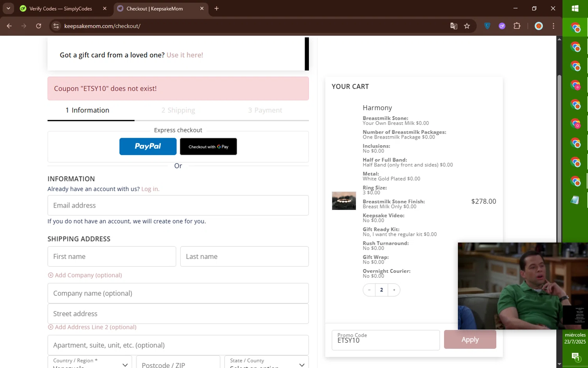Open site information icon in address bar
The width and height of the screenshot is (588, 368).
tap(56, 26)
